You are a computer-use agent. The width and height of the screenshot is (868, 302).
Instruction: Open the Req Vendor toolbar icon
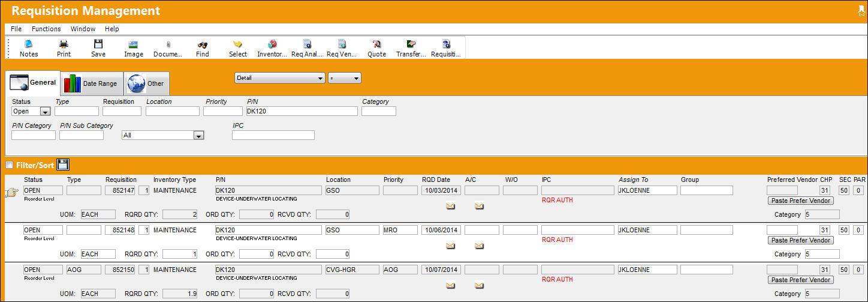(342, 44)
